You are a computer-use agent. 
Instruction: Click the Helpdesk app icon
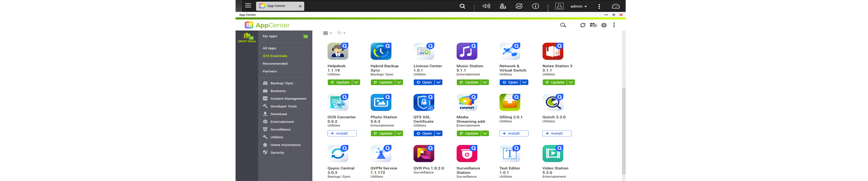(x=337, y=52)
